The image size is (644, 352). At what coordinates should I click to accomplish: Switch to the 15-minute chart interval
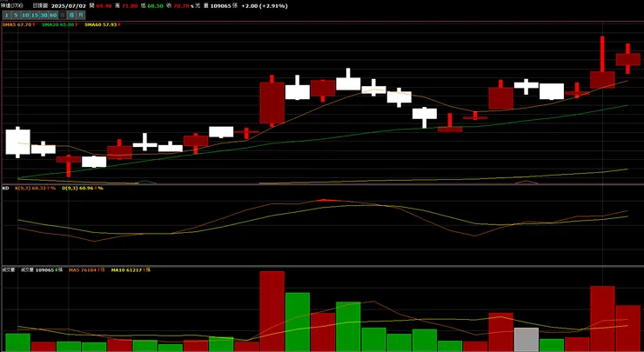(35, 15)
